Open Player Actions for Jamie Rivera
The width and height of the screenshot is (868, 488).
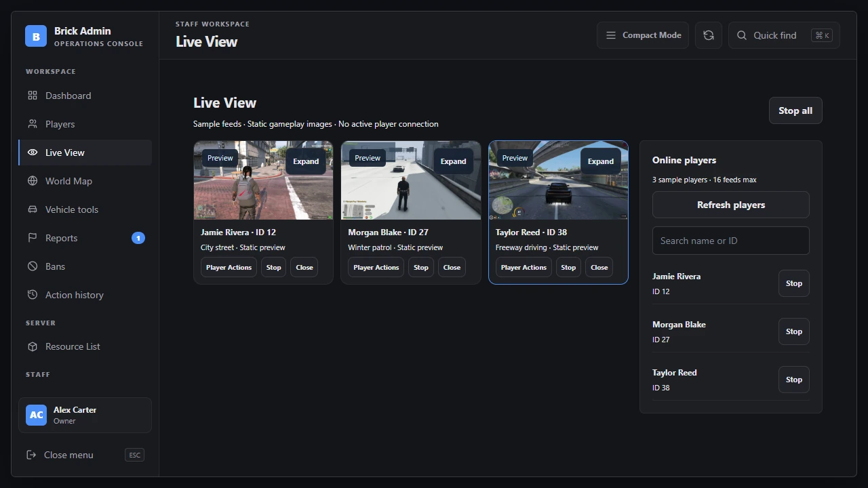[229, 267]
